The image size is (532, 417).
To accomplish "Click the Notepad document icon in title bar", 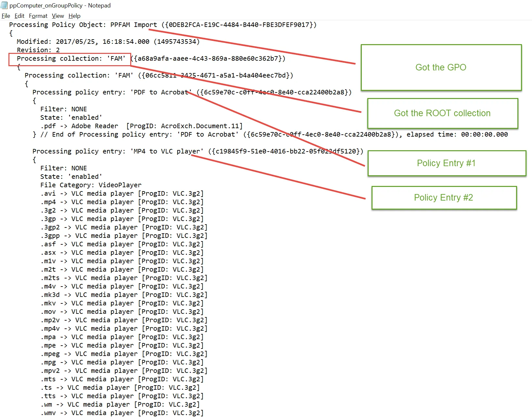I will pyautogui.click(x=4, y=5).
